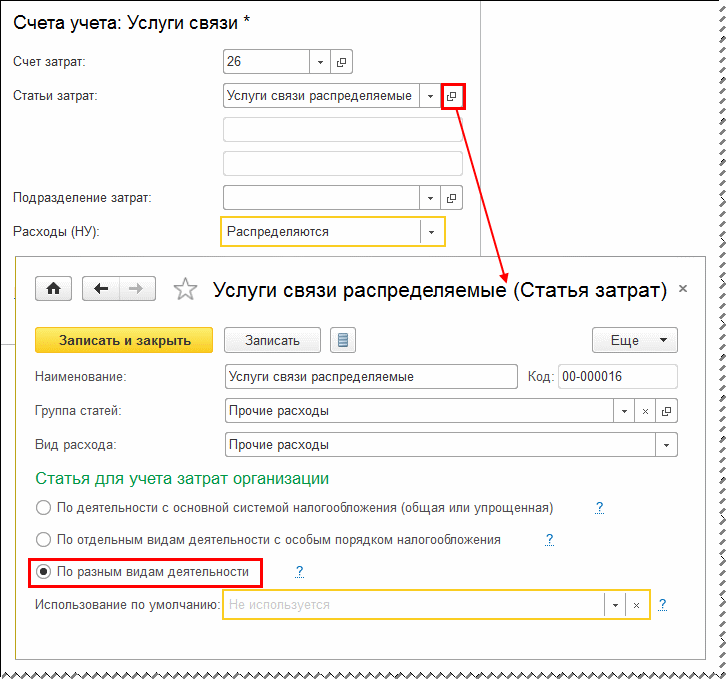Click "Записать и закрыть" button
Image resolution: width=726 pixels, height=679 pixels.
[124, 340]
